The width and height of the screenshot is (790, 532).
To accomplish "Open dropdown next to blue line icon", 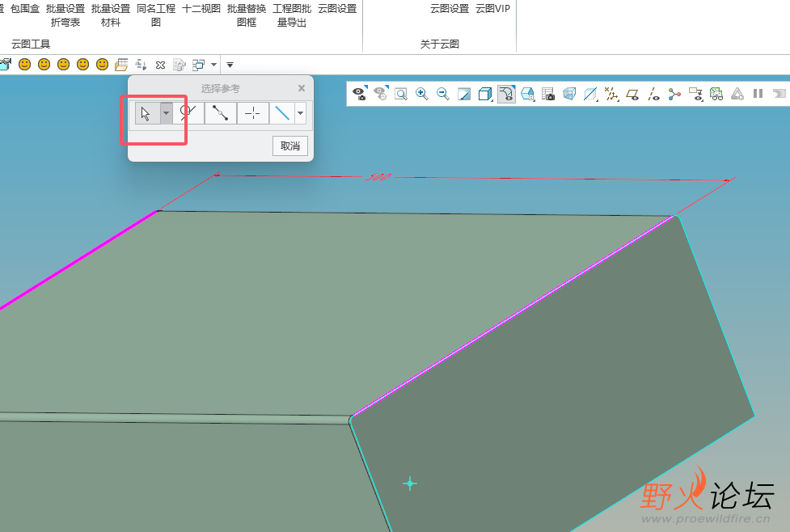I will (x=300, y=113).
